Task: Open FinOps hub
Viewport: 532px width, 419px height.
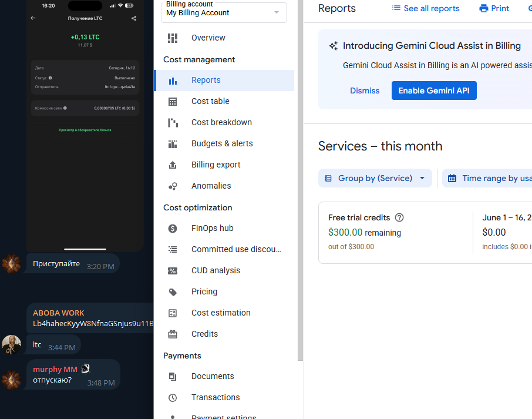Action: 224,229
